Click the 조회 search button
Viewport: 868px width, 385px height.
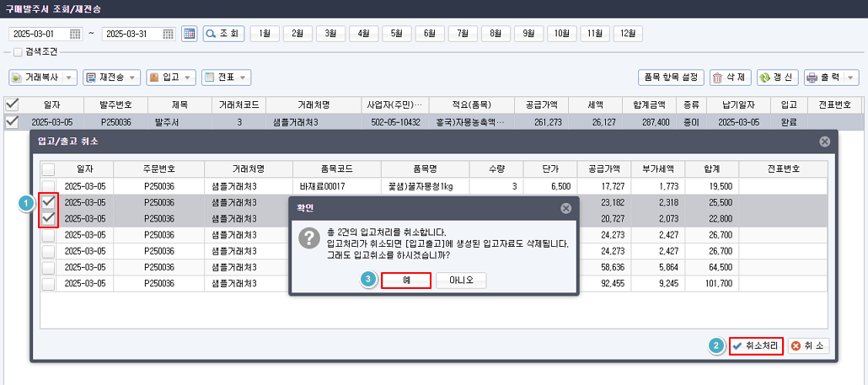click(223, 34)
